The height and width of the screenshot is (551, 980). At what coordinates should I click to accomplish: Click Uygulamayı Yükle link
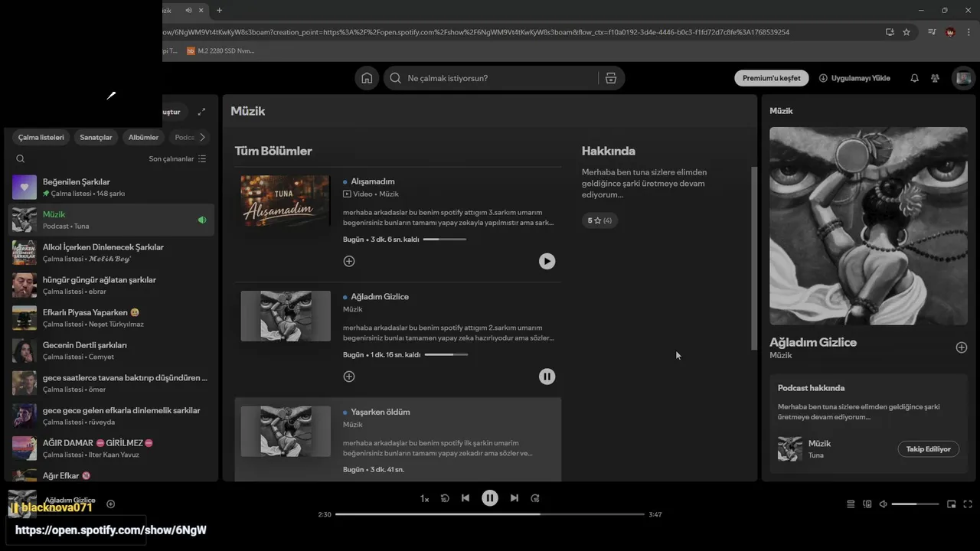pos(854,78)
